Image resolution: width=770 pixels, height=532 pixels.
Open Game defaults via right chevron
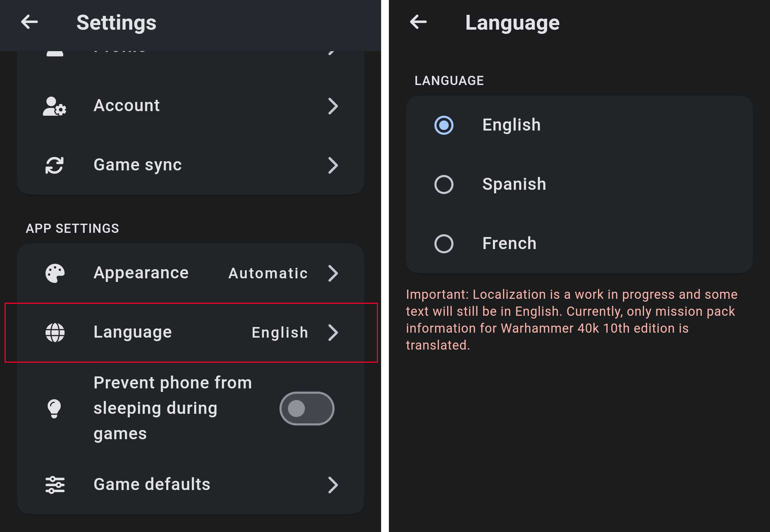(x=333, y=485)
